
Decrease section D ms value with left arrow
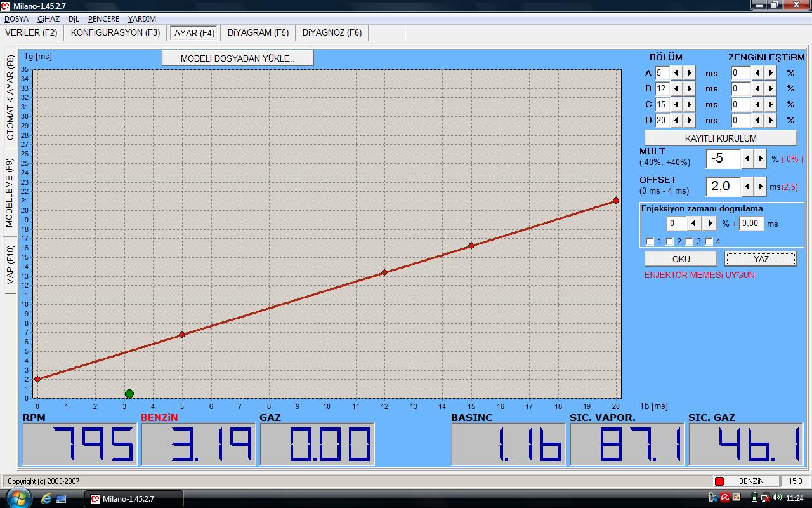676,120
